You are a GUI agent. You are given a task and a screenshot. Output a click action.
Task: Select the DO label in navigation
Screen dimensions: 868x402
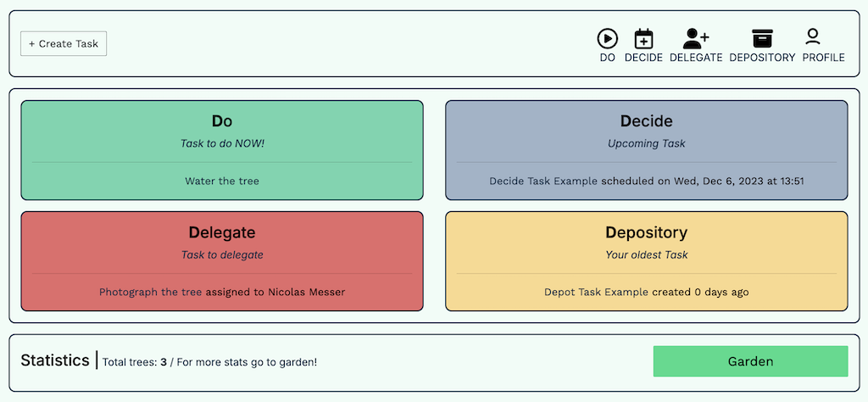(607, 58)
